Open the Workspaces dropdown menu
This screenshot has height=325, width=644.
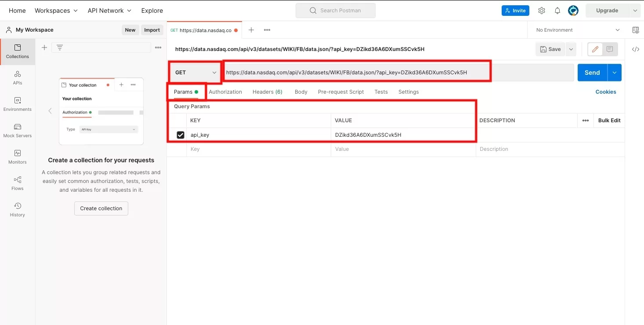56,11
